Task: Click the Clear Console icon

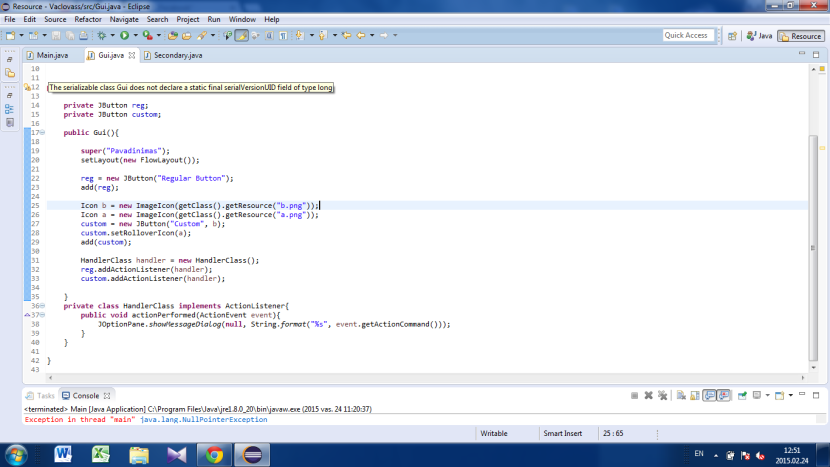Action: coord(682,396)
